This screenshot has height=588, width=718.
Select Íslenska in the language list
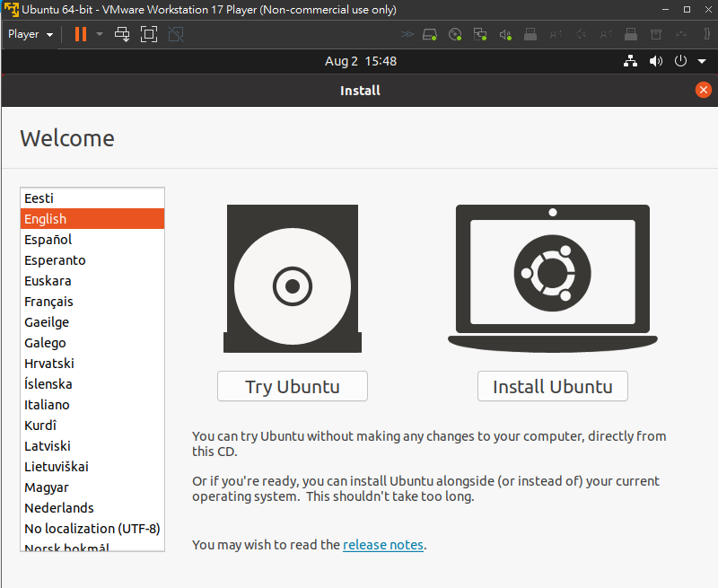pyautogui.click(x=92, y=383)
